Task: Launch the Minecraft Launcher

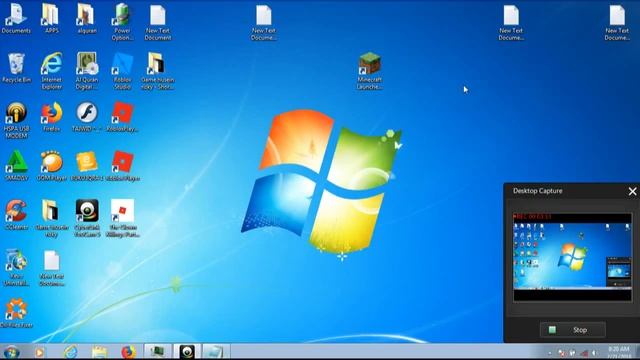Action: [x=369, y=71]
